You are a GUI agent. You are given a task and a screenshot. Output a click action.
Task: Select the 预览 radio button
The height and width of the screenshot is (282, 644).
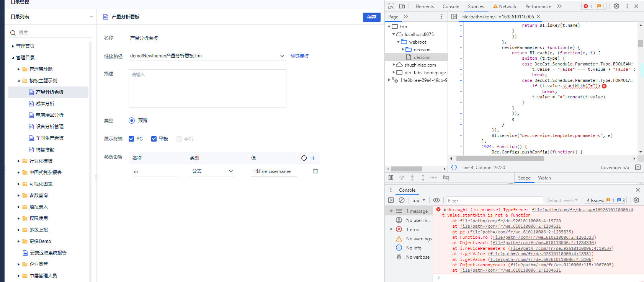click(132, 121)
